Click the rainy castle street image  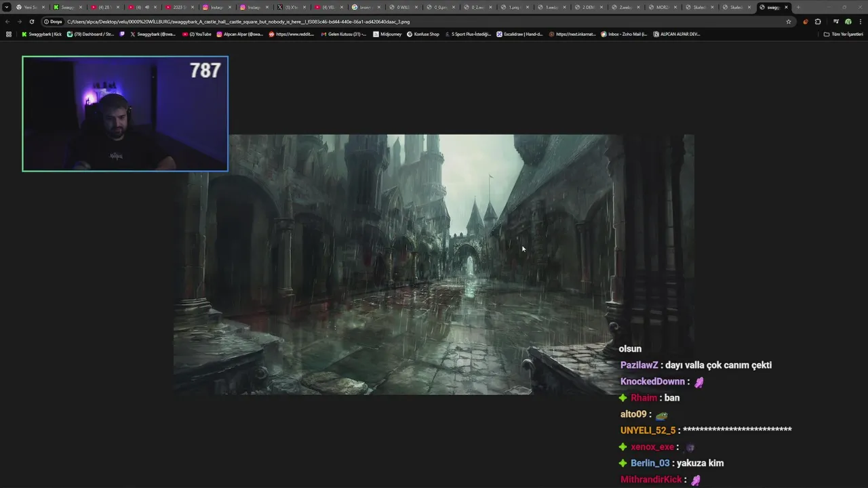[x=434, y=264]
